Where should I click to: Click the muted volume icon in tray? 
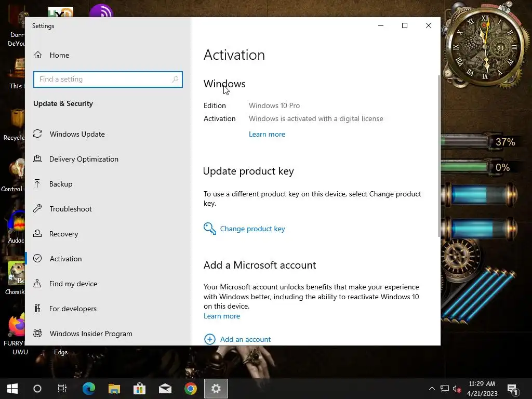(457, 389)
